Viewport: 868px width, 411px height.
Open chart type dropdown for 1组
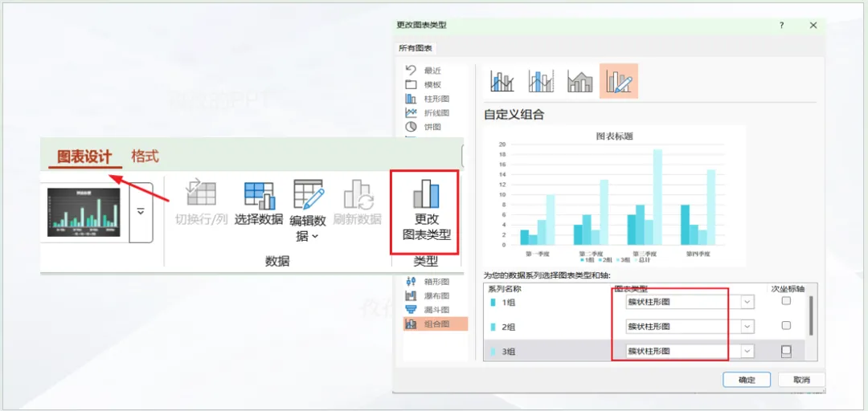(748, 302)
